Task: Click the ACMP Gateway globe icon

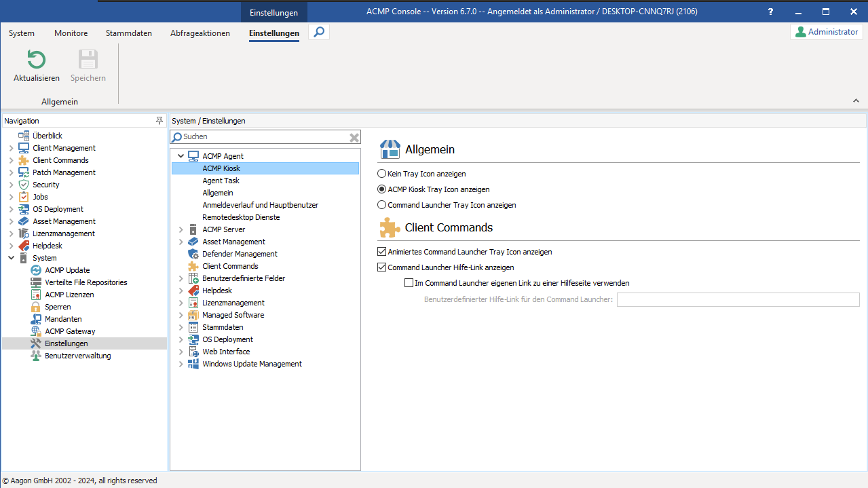Action: (x=36, y=331)
